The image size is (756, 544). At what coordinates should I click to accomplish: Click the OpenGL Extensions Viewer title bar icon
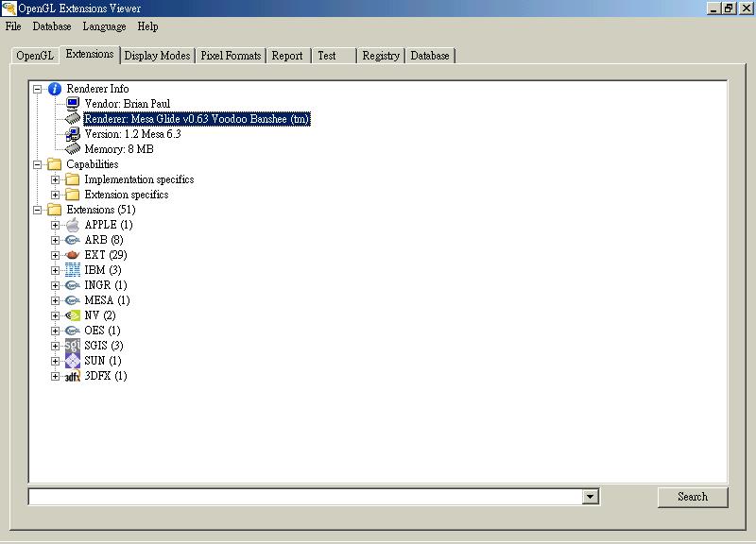(9, 8)
